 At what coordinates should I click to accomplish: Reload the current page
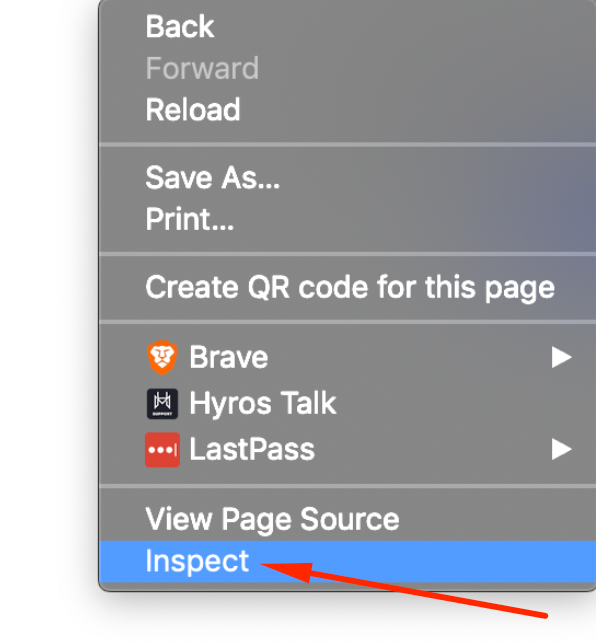[348, 110]
